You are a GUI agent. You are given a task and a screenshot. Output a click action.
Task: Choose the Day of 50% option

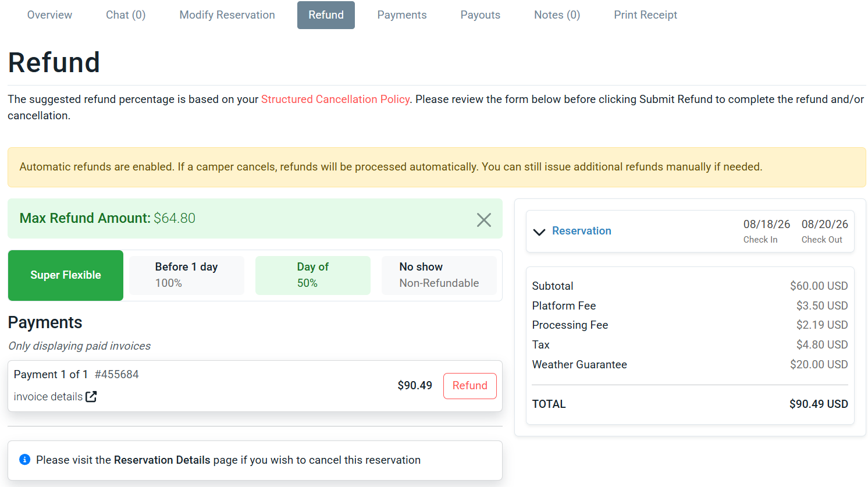pos(313,275)
